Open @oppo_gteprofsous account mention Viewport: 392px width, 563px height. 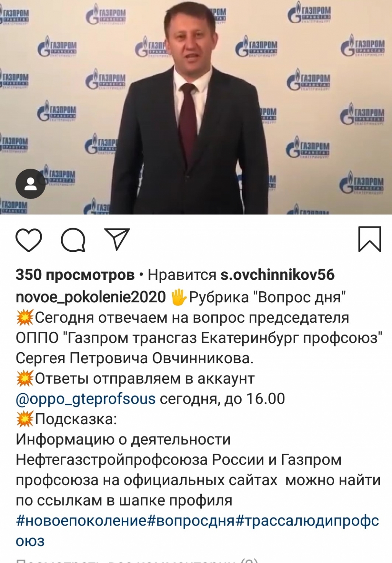(86, 399)
